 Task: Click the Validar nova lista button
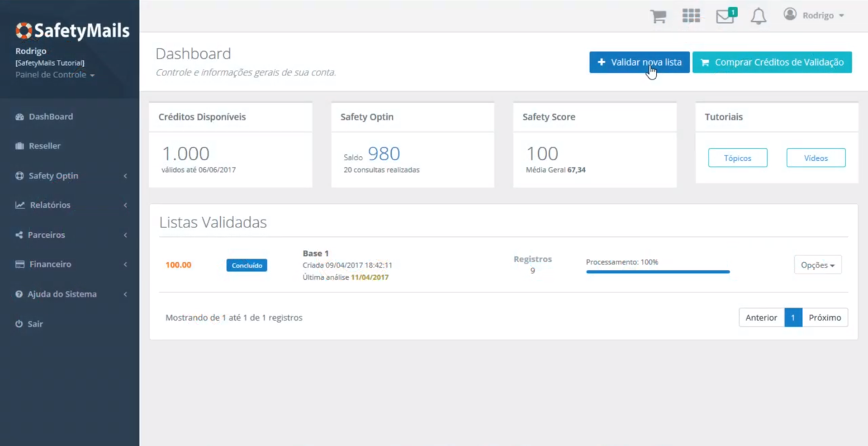click(x=639, y=62)
